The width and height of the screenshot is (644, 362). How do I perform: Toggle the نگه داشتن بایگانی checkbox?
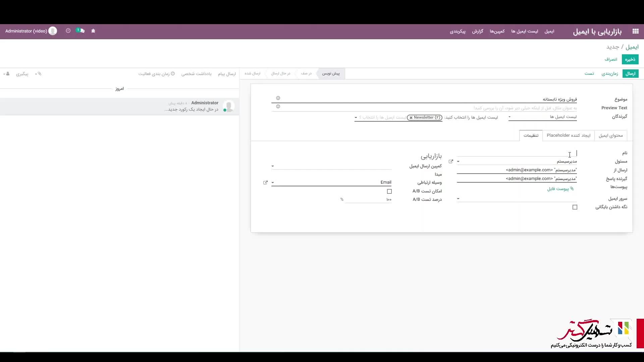(x=575, y=207)
